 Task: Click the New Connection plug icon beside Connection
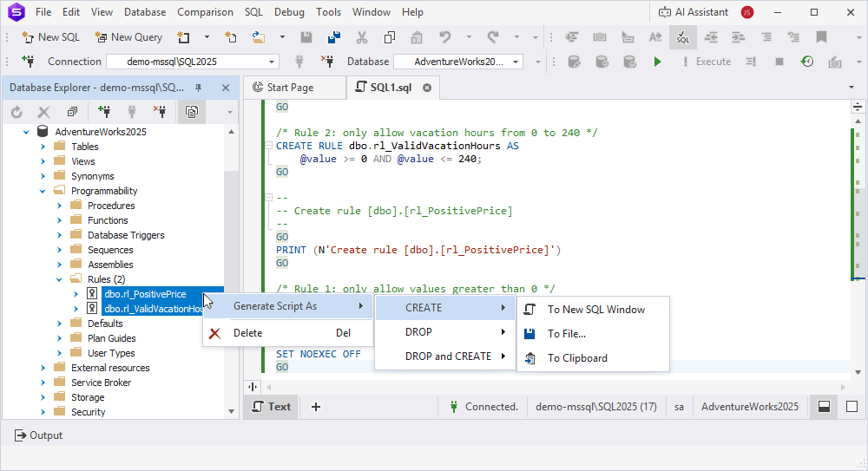[x=28, y=62]
